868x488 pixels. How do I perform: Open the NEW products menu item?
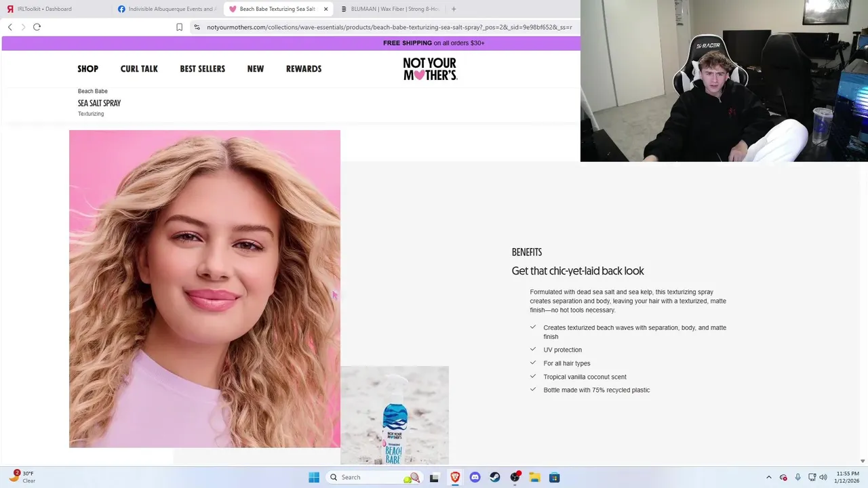click(256, 68)
